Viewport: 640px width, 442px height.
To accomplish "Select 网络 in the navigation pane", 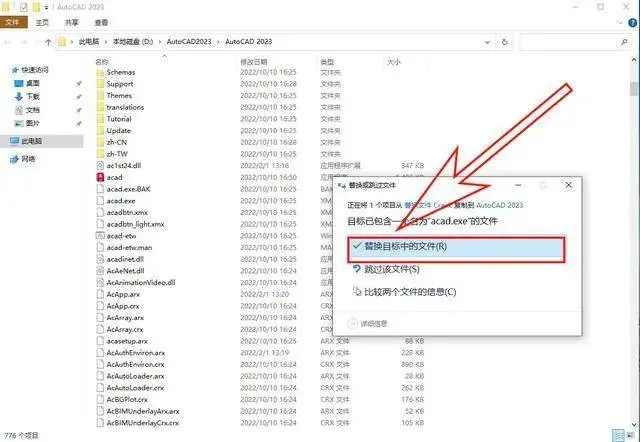I will pos(28,159).
